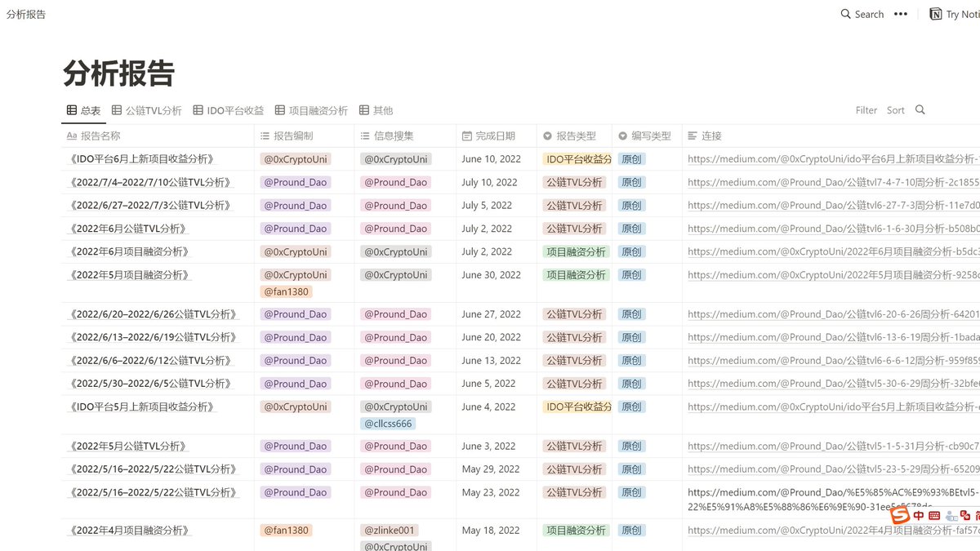The height and width of the screenshot is (551, 980).
Task: Click the @fan1380 tag in 2022年5月项目融资分析 row
Action: 286,291
